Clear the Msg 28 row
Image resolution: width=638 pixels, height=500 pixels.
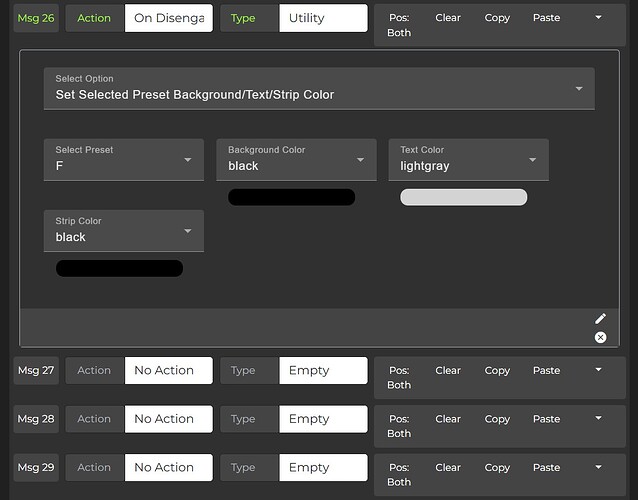coord(448,419)
